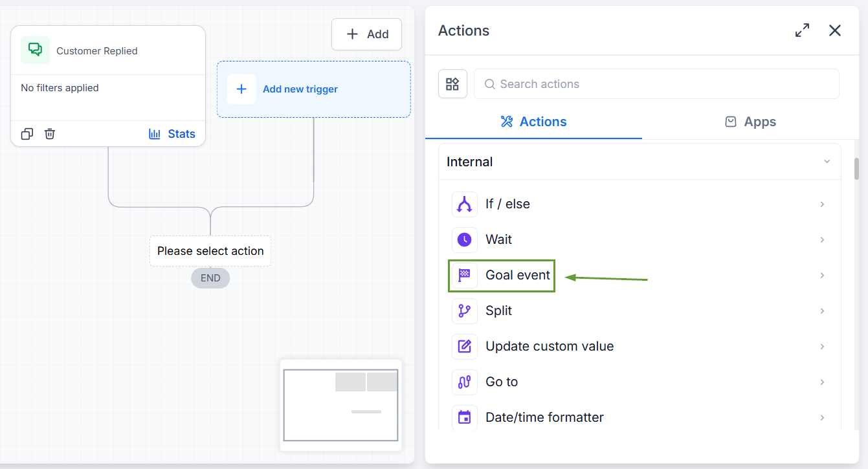Delete the Customer Replied trigger
Image resolution: width=868 pixels, height=469 pixels.
coord(50,134)
